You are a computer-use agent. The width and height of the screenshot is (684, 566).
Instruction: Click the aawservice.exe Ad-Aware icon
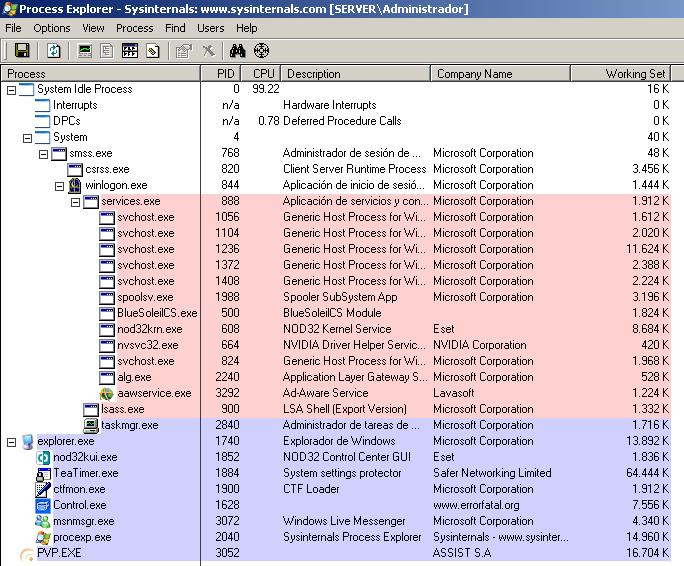click(x=106, y=394)
